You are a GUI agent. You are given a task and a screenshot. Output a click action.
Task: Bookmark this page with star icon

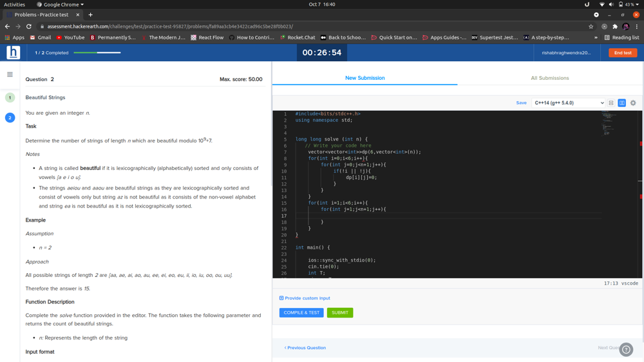(x=591, y=26)
